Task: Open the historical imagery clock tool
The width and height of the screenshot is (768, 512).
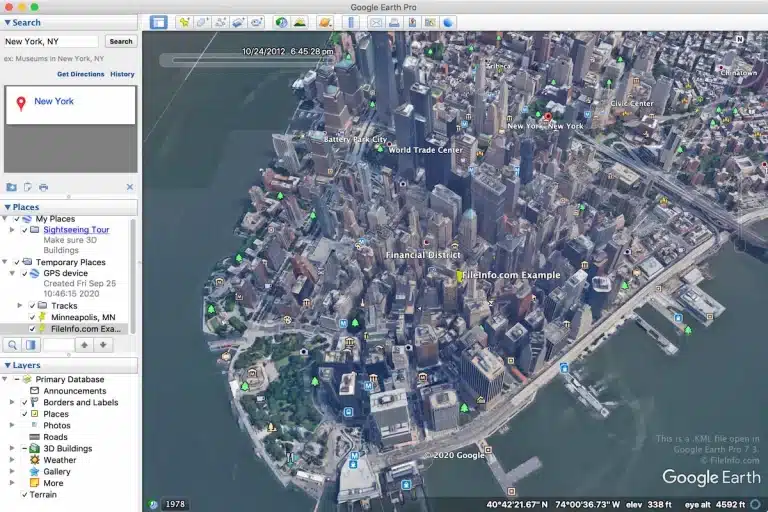Action: 281,22
